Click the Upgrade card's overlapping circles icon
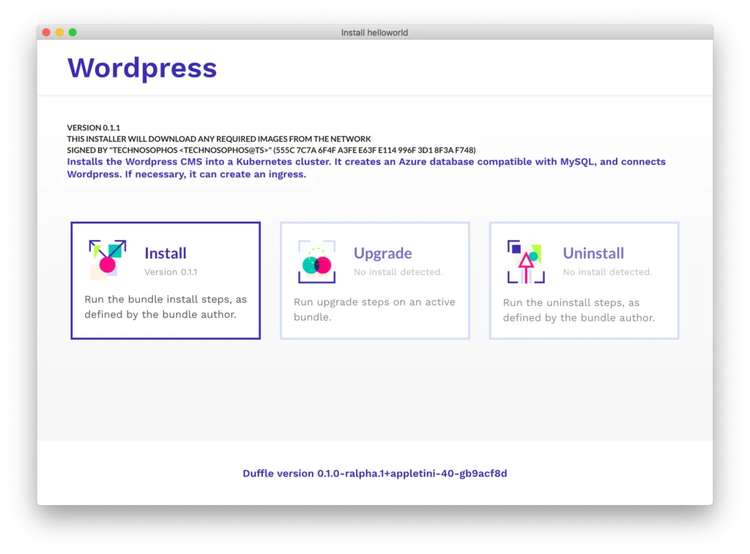Viewport: 750px width, 554px height. click(316, 262)
